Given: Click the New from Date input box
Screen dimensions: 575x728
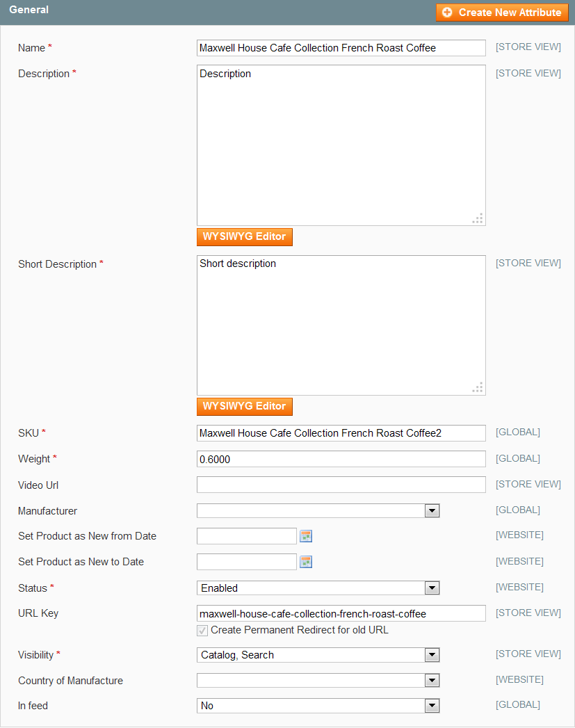Looking at the screenshot, I should (x=246, y=536).
